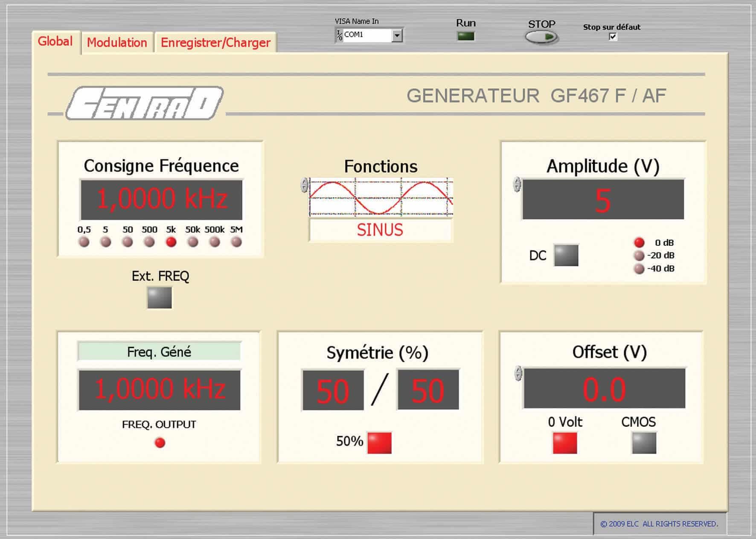756x539 pixels.
Task: Select the 0,5 frequency range LED
Action: pos(84,242)
